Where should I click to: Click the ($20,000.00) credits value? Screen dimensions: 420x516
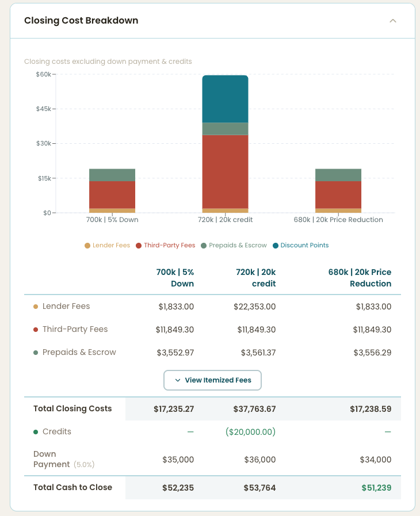coord(250,432)
